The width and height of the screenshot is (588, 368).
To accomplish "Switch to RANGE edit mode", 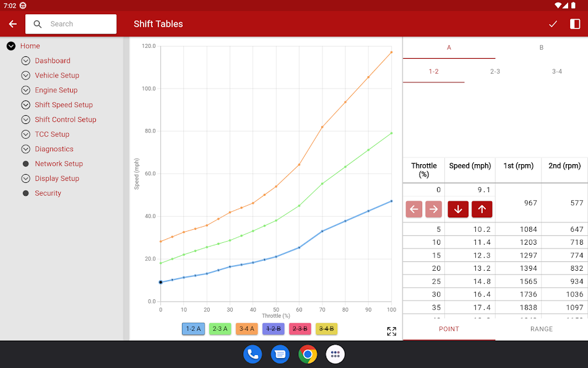I will coord(541,329).
